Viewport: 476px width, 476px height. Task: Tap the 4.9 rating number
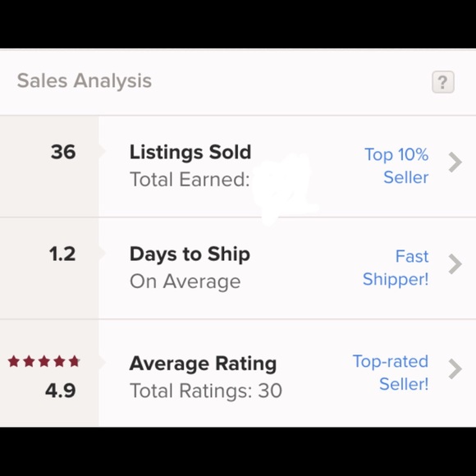pyautogui.click(x=61, y=391)
